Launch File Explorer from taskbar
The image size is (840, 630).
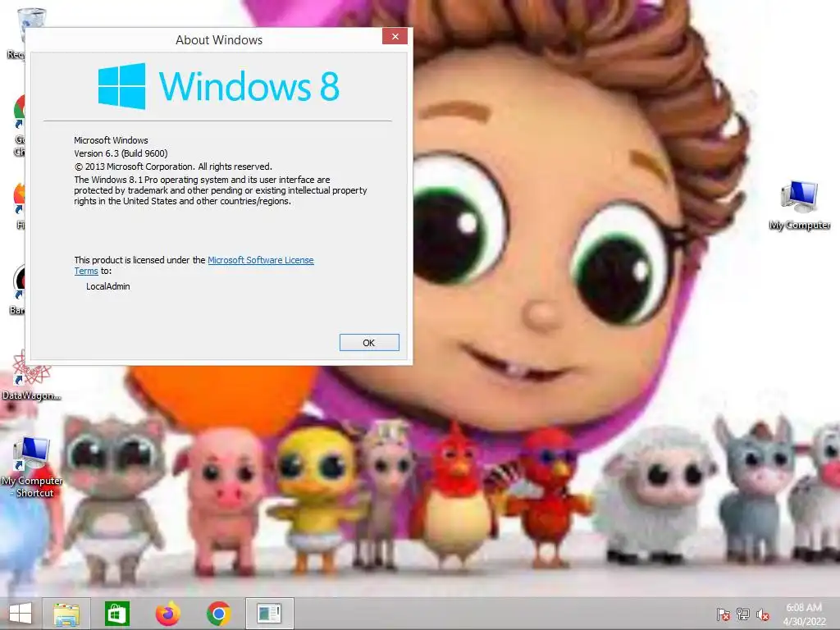click(66, 614)
